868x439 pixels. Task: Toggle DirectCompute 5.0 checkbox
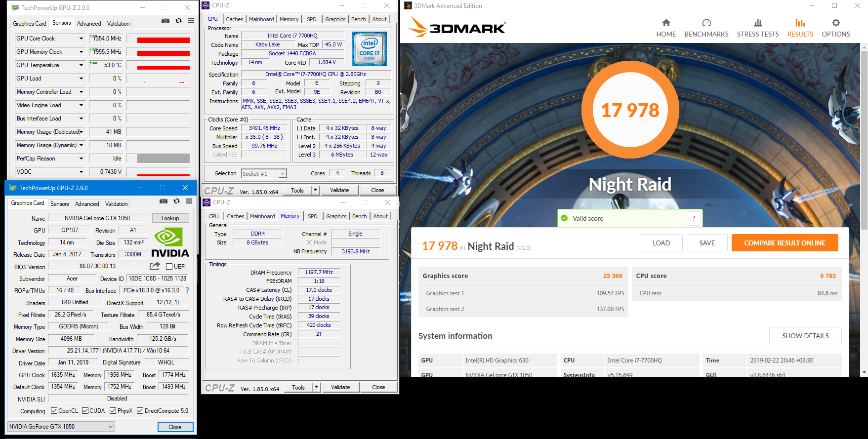point(140,411)
